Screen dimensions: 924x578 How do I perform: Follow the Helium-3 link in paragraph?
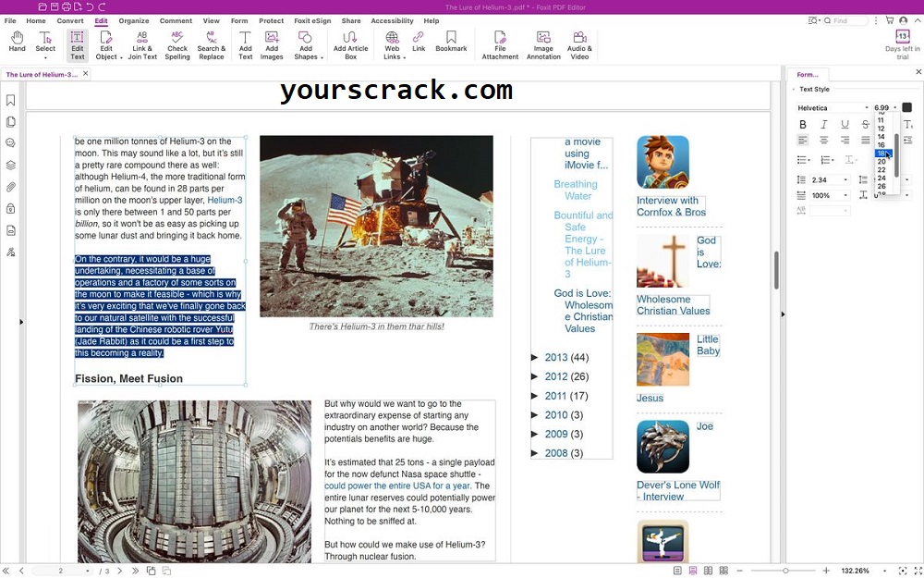pos(225,200)
